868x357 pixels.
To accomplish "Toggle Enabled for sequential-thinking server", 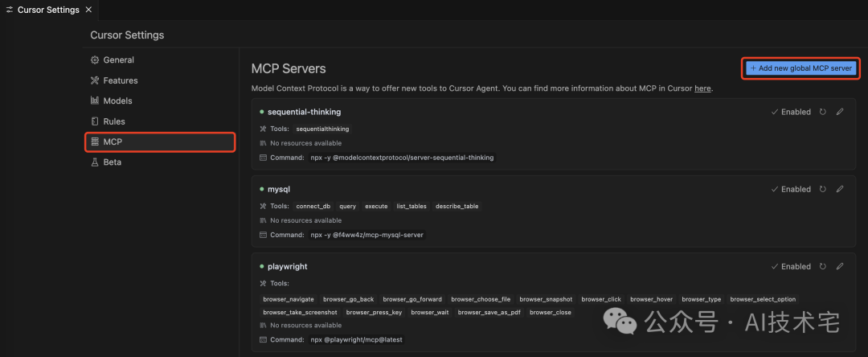I will coord(791,112).
